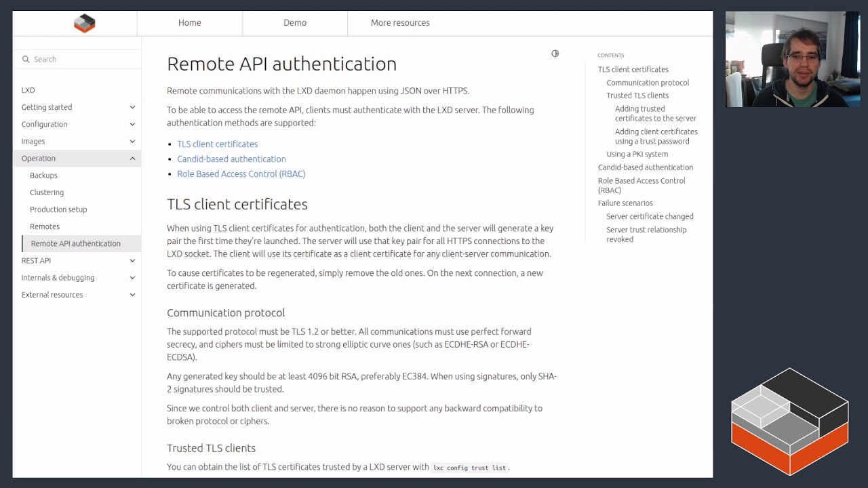
Task: Open More resources in top navigation
Action: point(400,23)
